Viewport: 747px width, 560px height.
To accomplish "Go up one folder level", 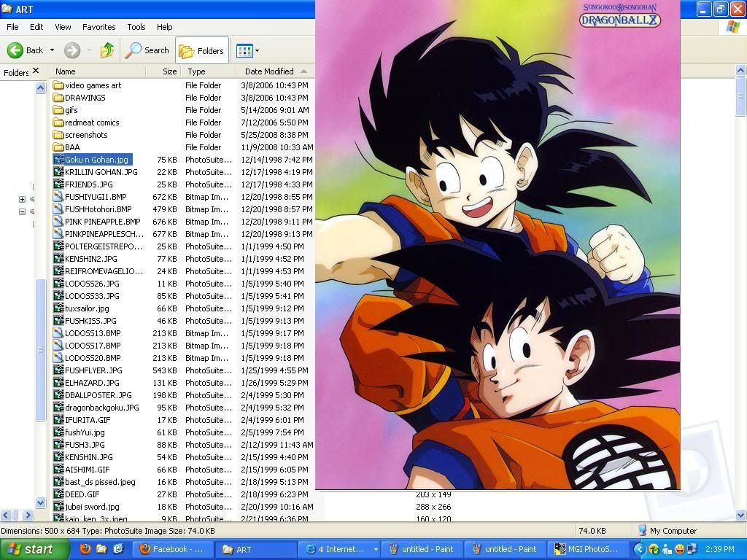I will point(107,50).
